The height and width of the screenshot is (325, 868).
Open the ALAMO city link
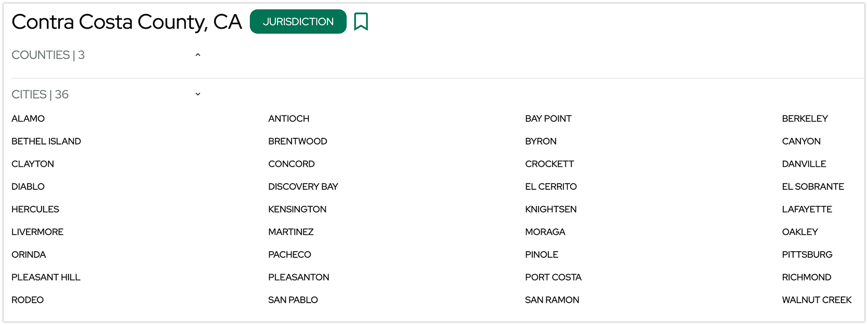pyautogui.click(x=28, y=119)
